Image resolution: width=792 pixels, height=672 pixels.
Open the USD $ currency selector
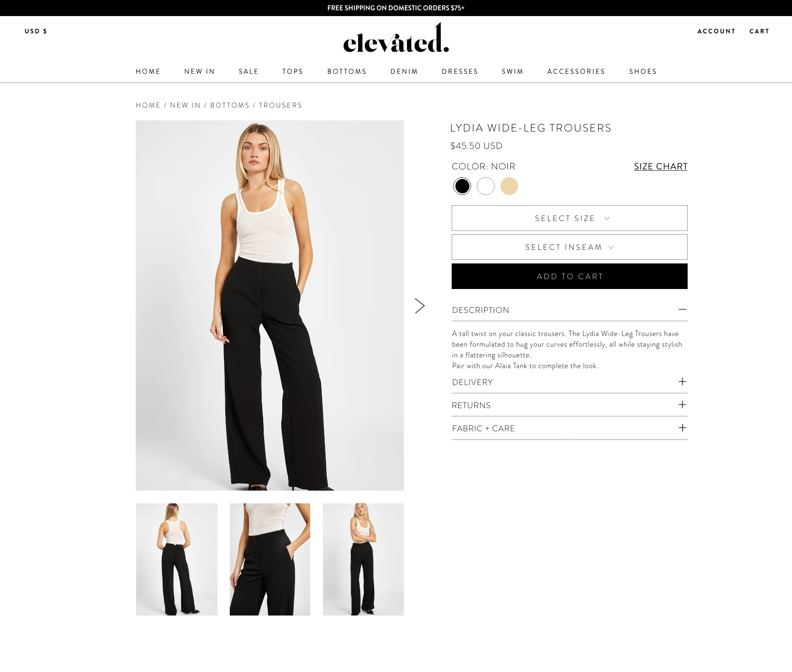[x=36, y=31]
